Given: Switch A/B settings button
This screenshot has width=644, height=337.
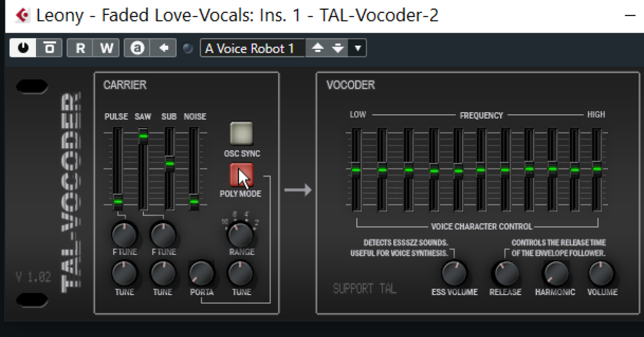Looking at the screenshot, I should pos(137,48).
